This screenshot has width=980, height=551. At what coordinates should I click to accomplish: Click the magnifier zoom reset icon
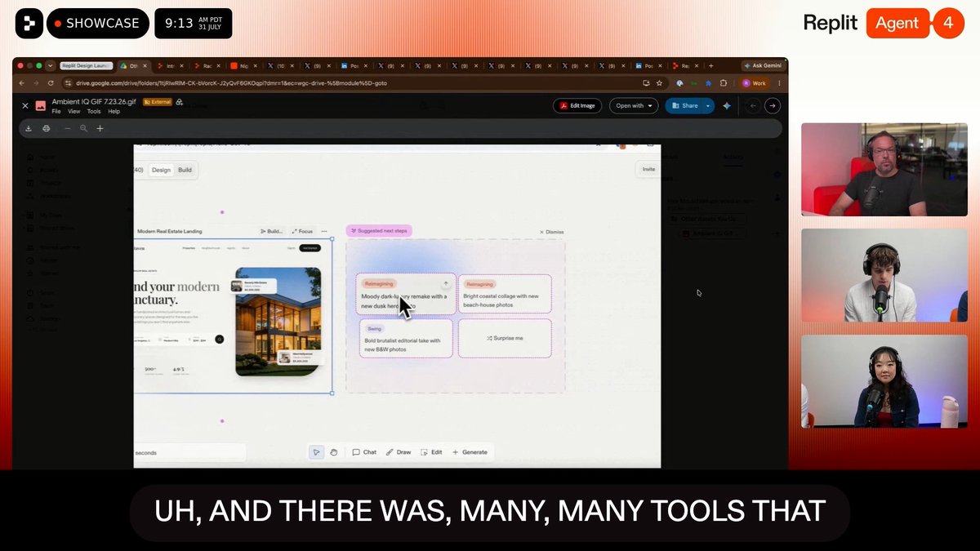tap(83, 128)
